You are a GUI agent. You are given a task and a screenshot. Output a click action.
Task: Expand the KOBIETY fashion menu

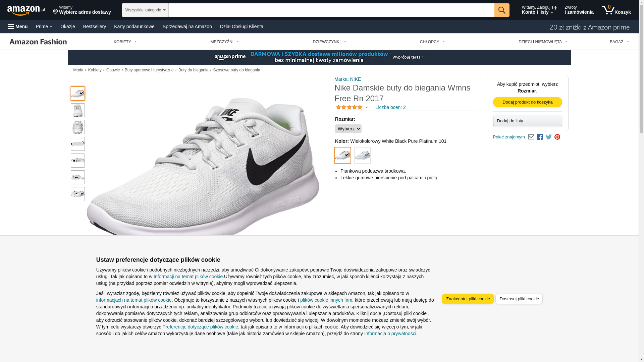pyautogui.click(x=125, y=42)
